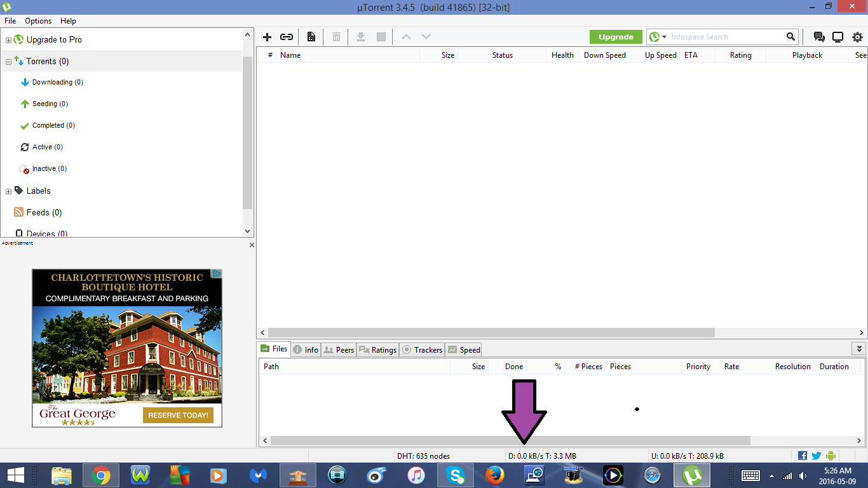Image resolution: width=868 pixels, height=488 pixels.
Task: Open the Options menu
Action: click(x=38, y=21)
